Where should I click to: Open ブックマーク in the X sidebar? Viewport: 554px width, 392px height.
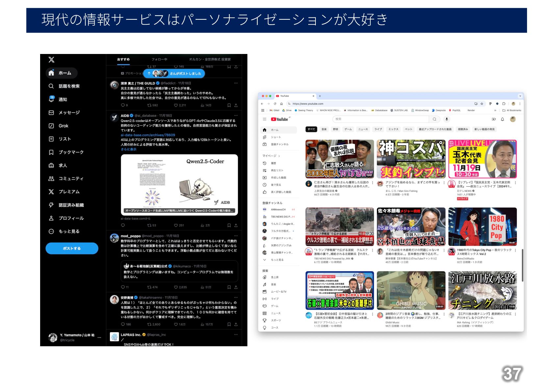pyautogui.click(x=66, y=152)
